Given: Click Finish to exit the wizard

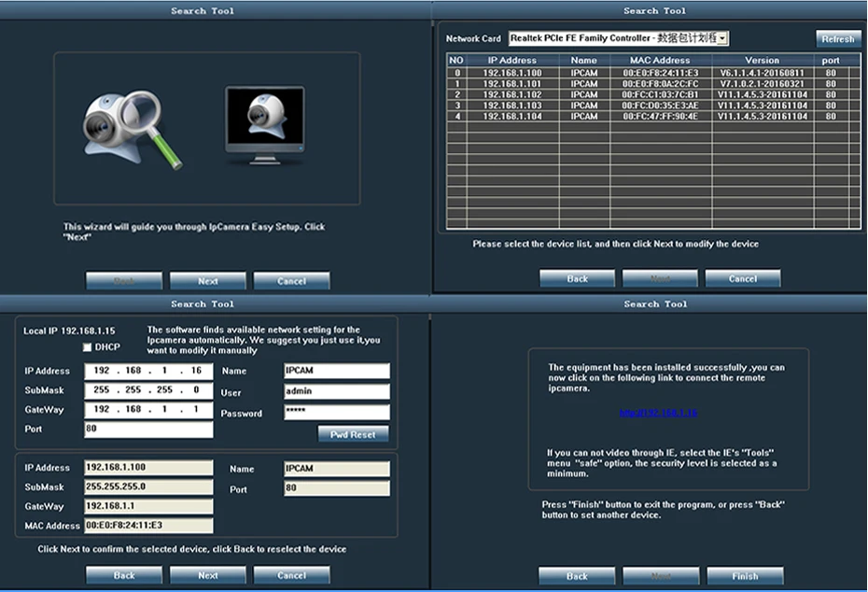Looking at the screenshot, I should pos(745,576).
